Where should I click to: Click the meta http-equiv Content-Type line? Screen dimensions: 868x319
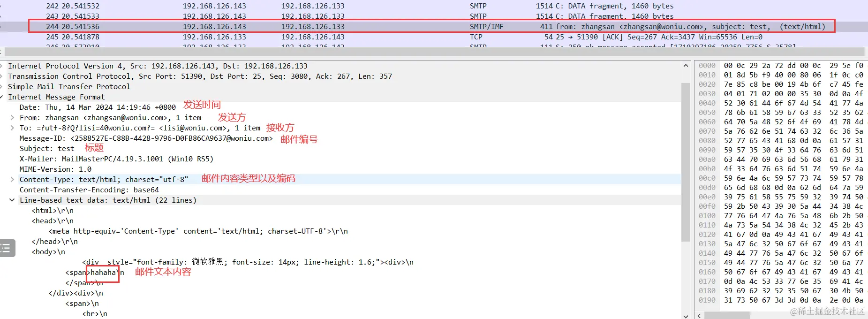(x=198, y=231)
